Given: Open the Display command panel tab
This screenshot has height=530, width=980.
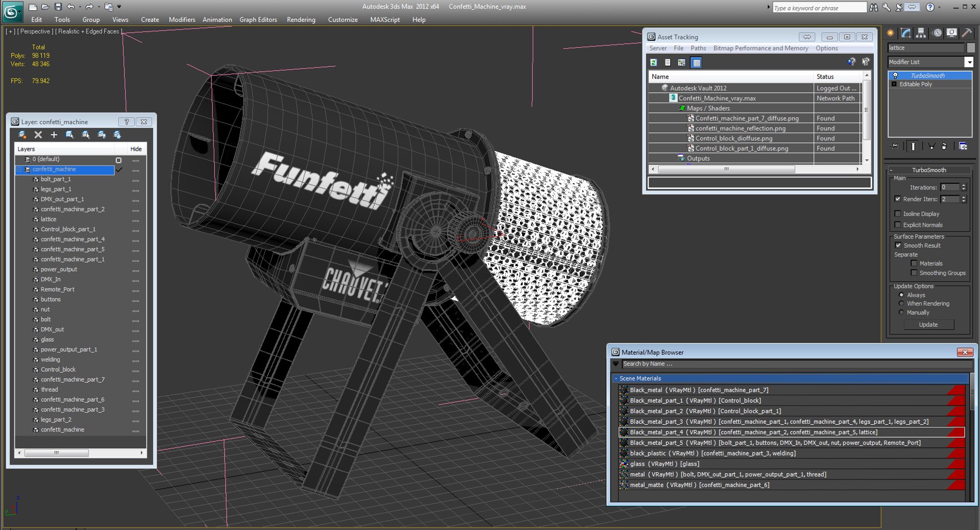Looking at the screenshot, I should (x=951, y=33).
